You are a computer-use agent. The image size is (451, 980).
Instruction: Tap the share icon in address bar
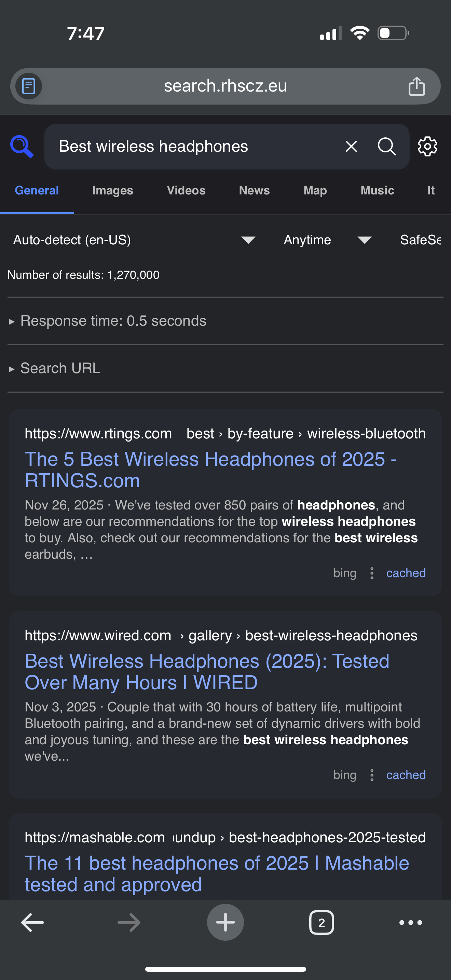point(416,86)
